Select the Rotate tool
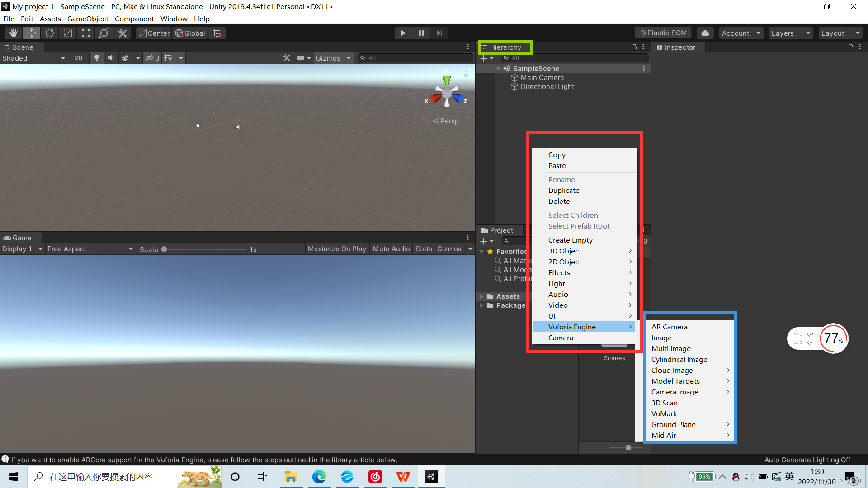Screen dimensions: 868x488 point(49,33)
